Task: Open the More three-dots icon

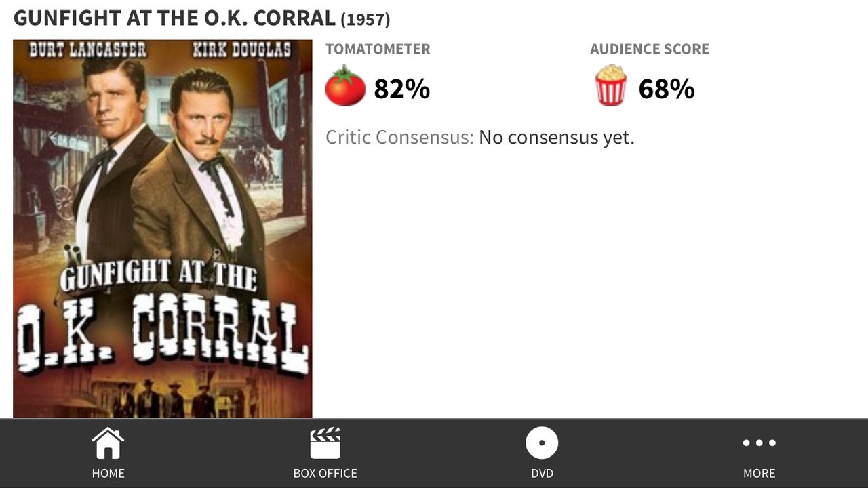Action: [759, 443]
